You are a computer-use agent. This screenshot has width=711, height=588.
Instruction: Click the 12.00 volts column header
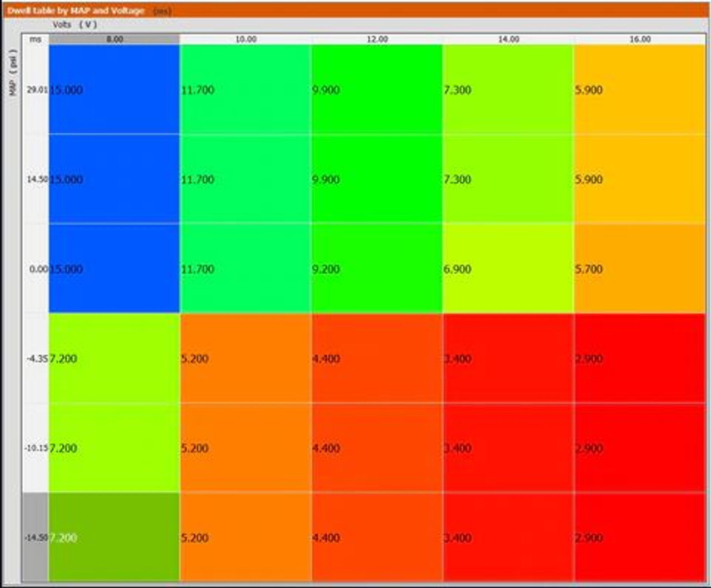click(377, 39)
